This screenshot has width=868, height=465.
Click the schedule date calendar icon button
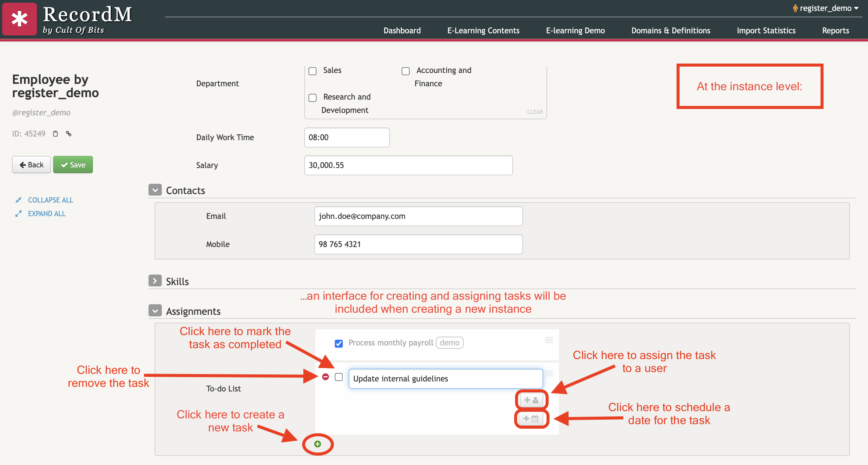[531, 419]
